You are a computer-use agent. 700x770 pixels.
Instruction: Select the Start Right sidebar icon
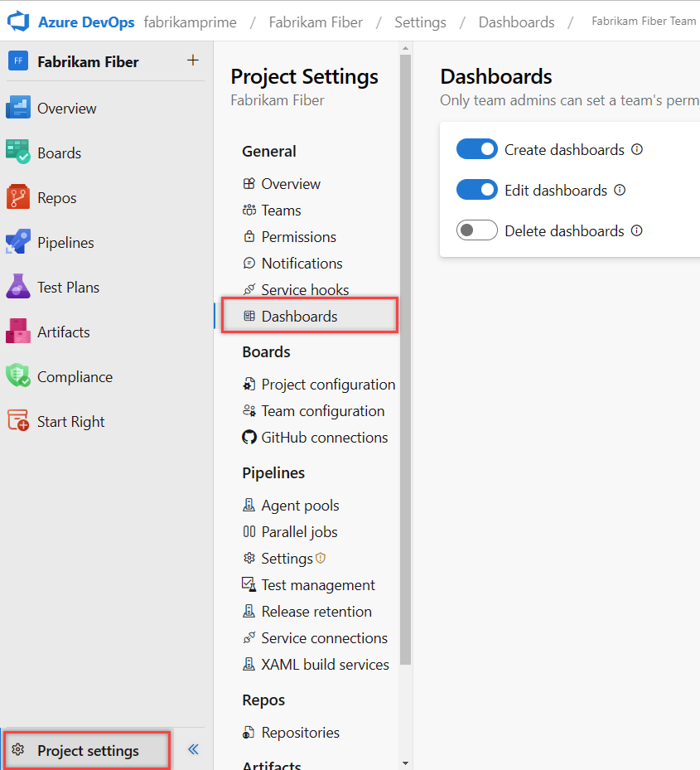click(x=18, y=421)
